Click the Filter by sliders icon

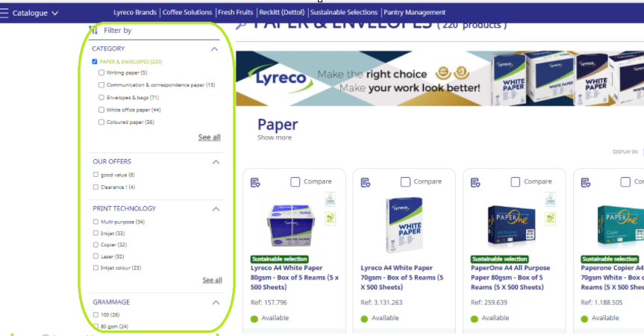coord(93,30)
